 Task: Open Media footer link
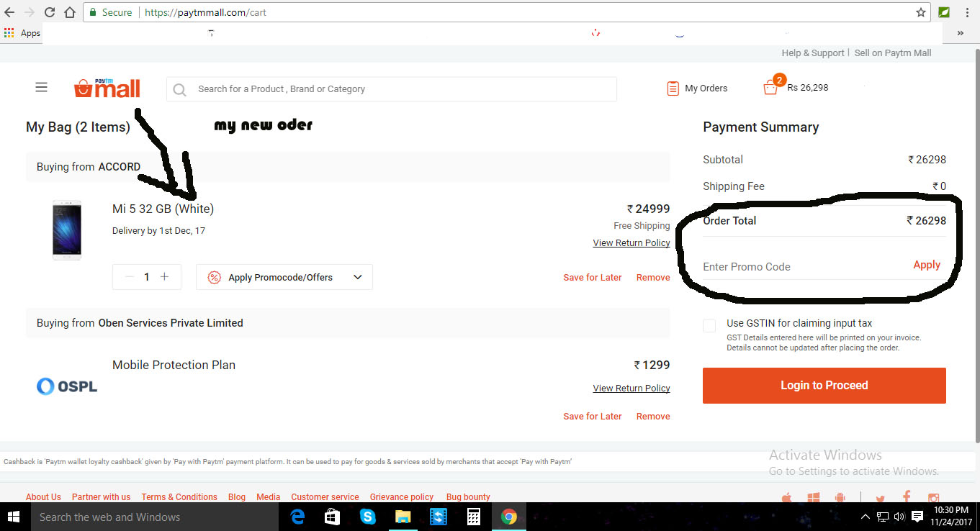click(269, 497)
